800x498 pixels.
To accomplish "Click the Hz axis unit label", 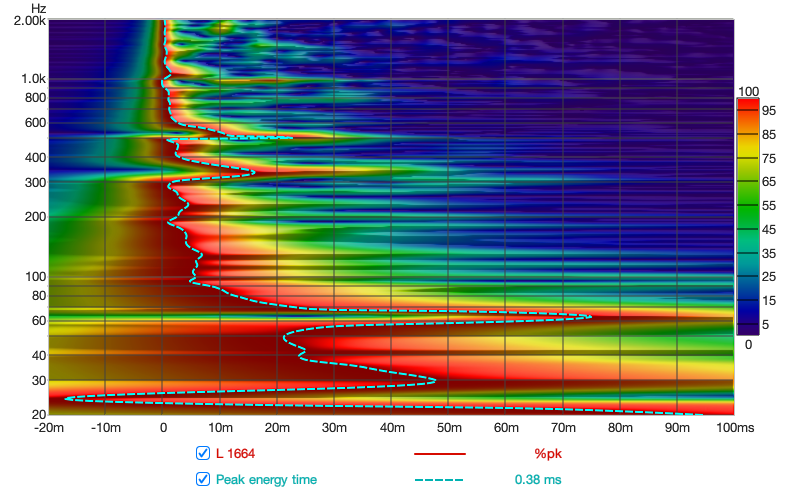I will pos(30,8).
